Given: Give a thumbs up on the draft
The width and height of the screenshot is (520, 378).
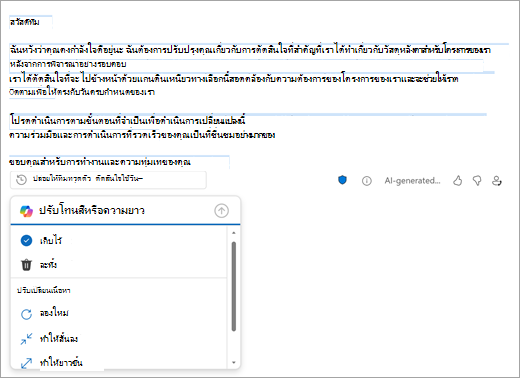Looking at the screenshot, I should [x=458, y=181].
